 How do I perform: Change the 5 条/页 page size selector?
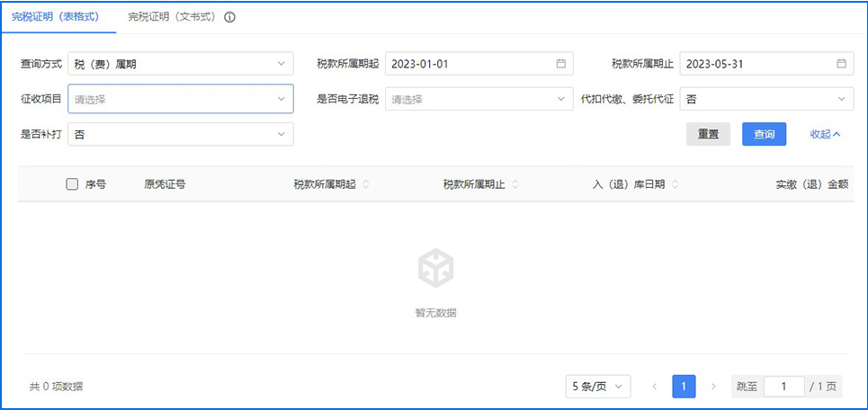[598, 387]
